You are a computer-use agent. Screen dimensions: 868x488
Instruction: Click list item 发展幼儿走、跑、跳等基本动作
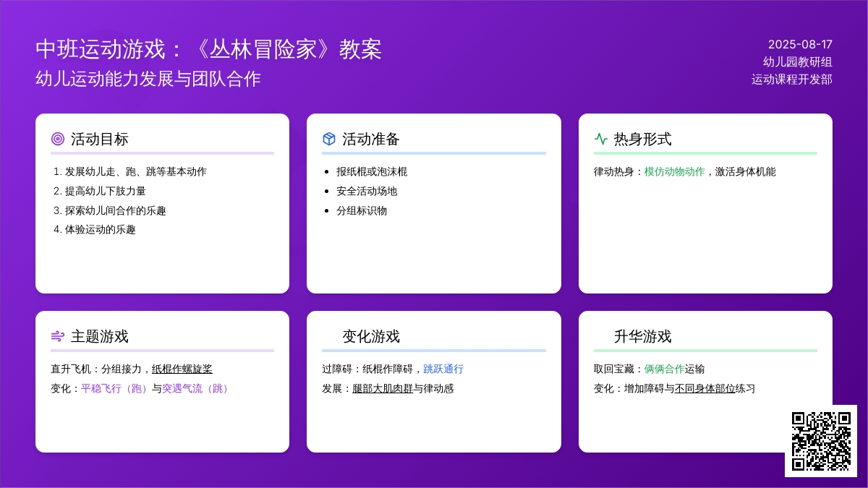[x=136, y=171]
